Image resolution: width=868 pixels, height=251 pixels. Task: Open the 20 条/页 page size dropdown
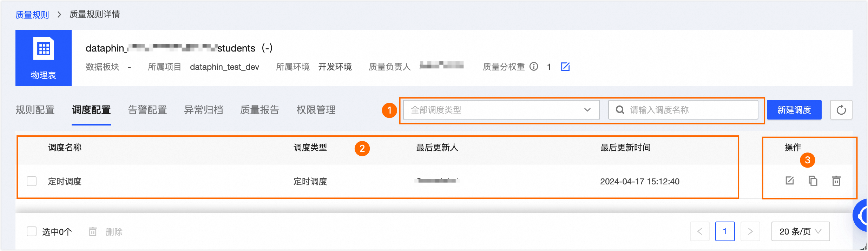point(800,231)
